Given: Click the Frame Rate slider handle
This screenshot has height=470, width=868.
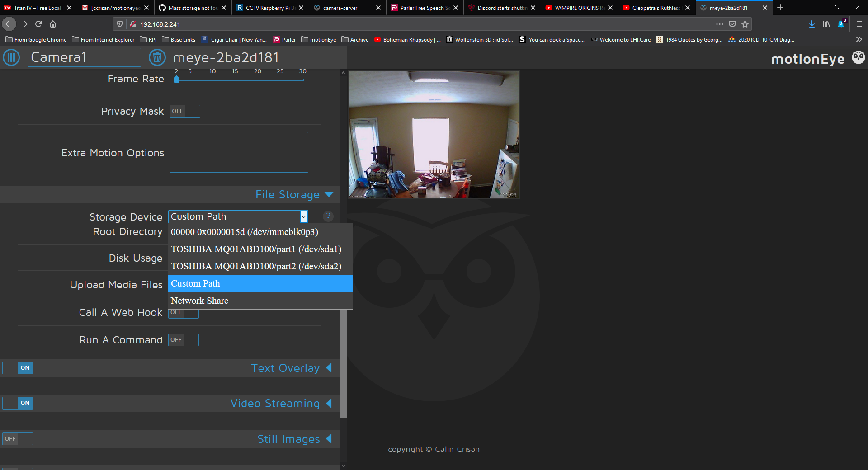Looking at the screenshot, I should [x=176, y=80].
